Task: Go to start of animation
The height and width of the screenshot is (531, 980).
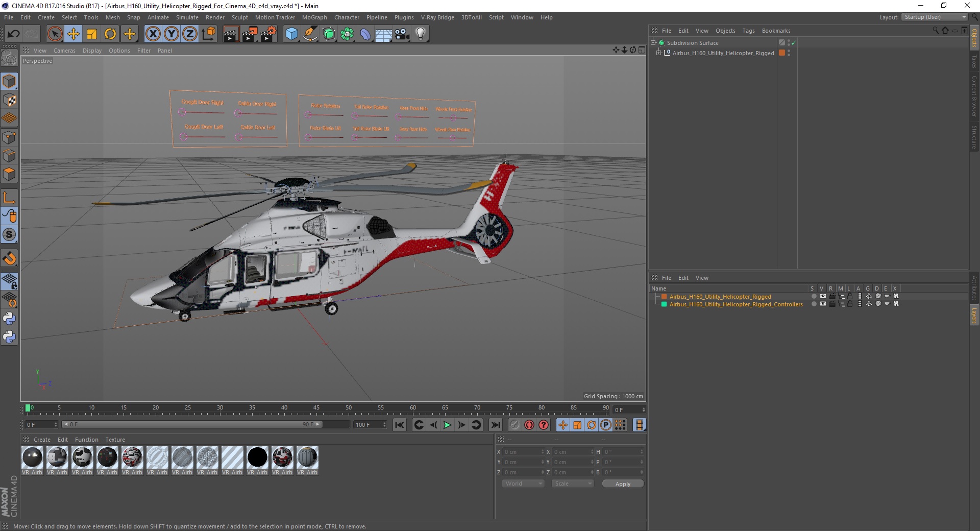Action: tap(400, 425)
